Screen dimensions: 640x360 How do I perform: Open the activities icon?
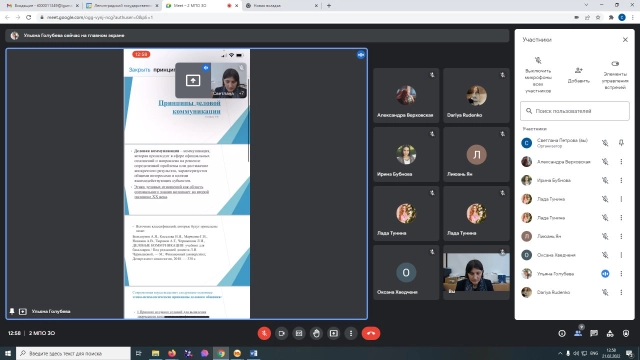610,333
